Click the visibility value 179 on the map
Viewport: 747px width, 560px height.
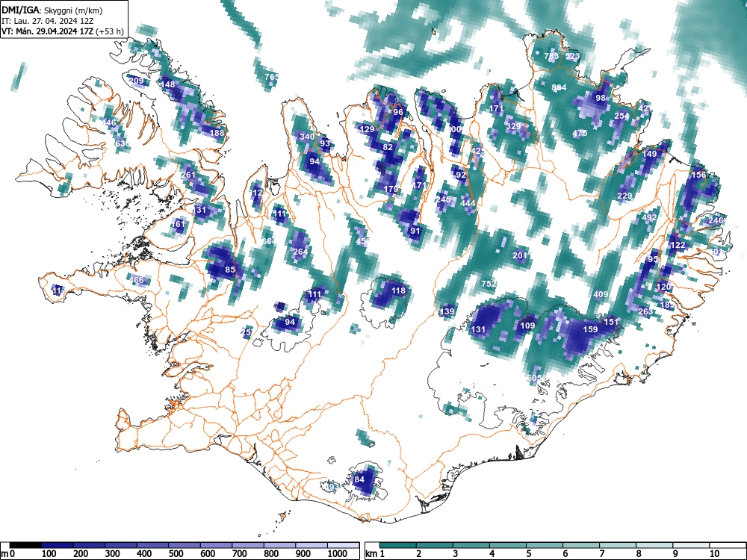[x=390, y=189]
